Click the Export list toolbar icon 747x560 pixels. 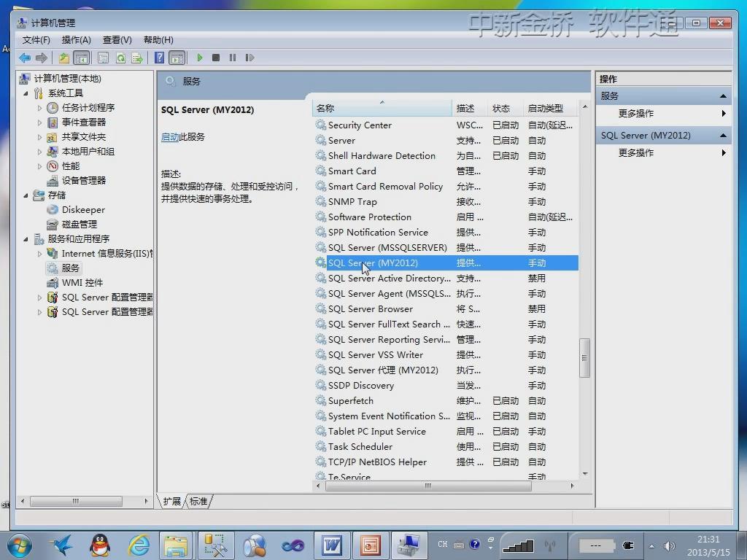(137, 58)
